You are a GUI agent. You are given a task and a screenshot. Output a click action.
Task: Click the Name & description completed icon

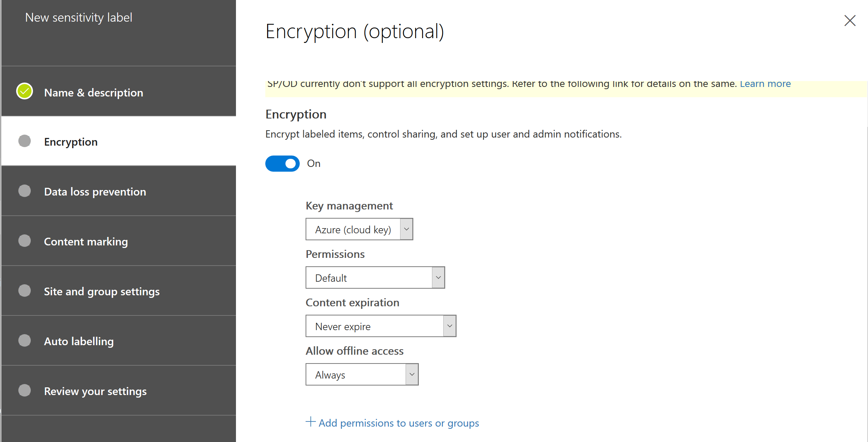pos(24,92)
